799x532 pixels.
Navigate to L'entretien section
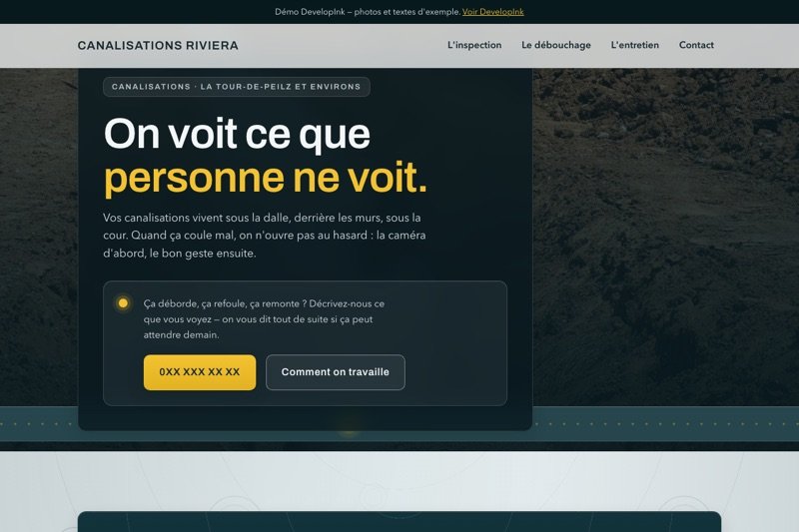coord(635,45)
